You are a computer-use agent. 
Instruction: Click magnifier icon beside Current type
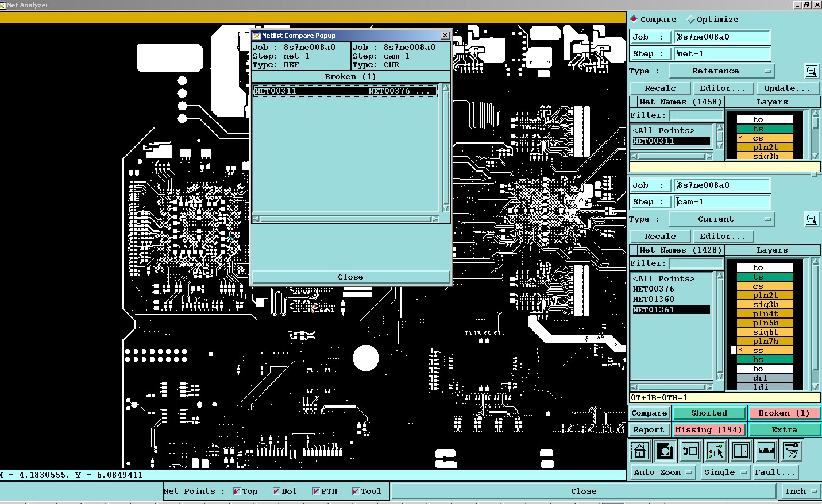(811, 219)
